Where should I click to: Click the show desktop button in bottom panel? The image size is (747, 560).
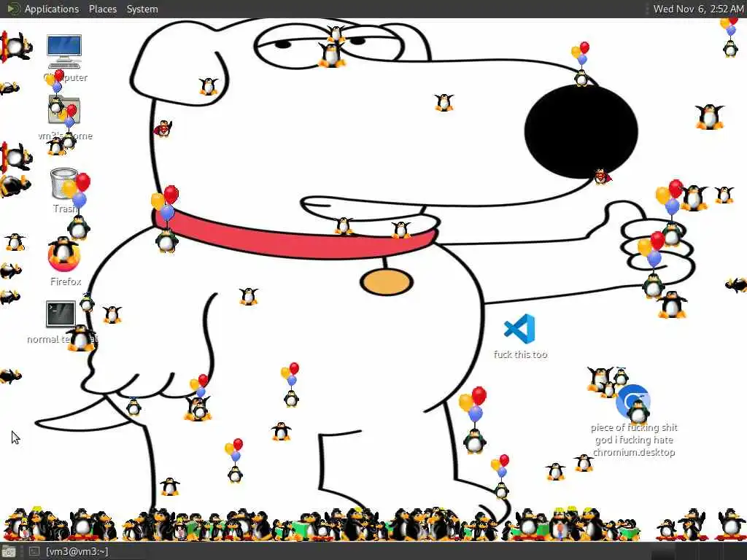pos(9,552)
